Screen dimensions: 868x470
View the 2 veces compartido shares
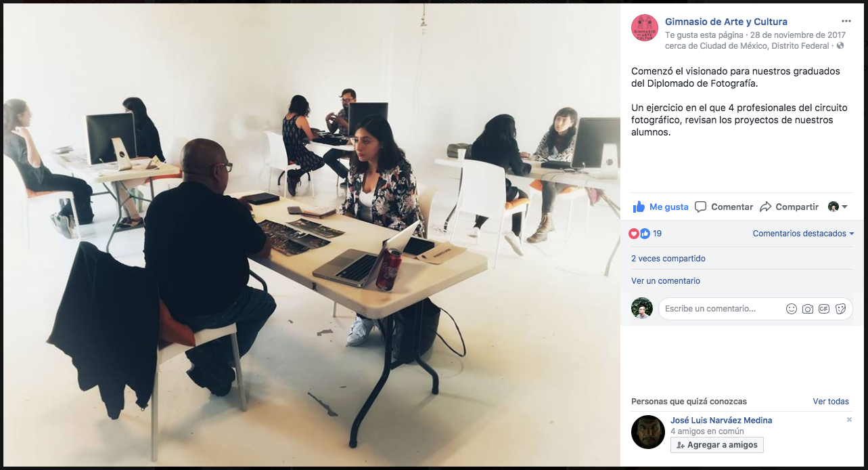click(668, 259)
